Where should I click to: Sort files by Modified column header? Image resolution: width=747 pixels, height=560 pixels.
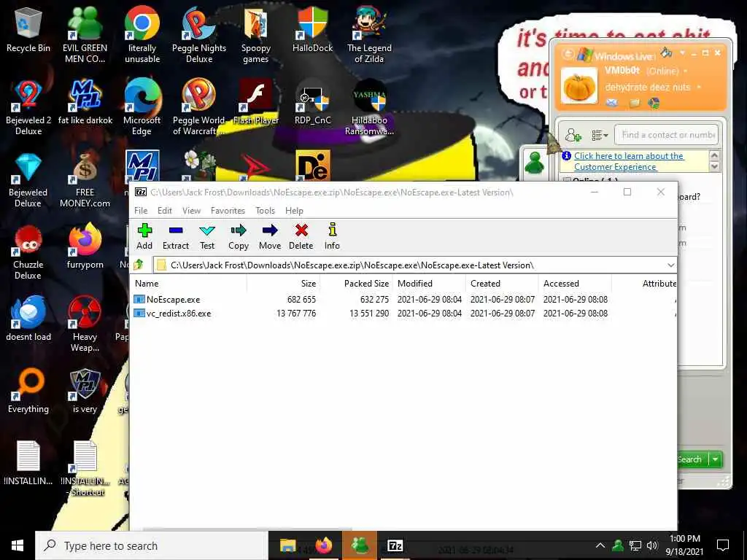point(429,284)
